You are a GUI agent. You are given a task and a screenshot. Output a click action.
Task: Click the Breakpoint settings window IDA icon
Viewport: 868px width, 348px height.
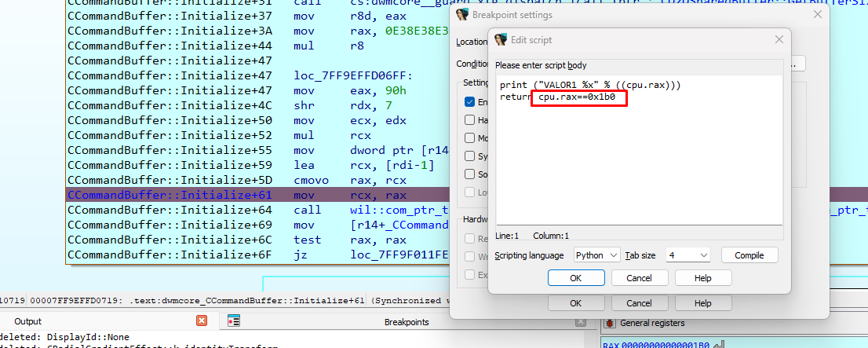click(x=462, y=15)
